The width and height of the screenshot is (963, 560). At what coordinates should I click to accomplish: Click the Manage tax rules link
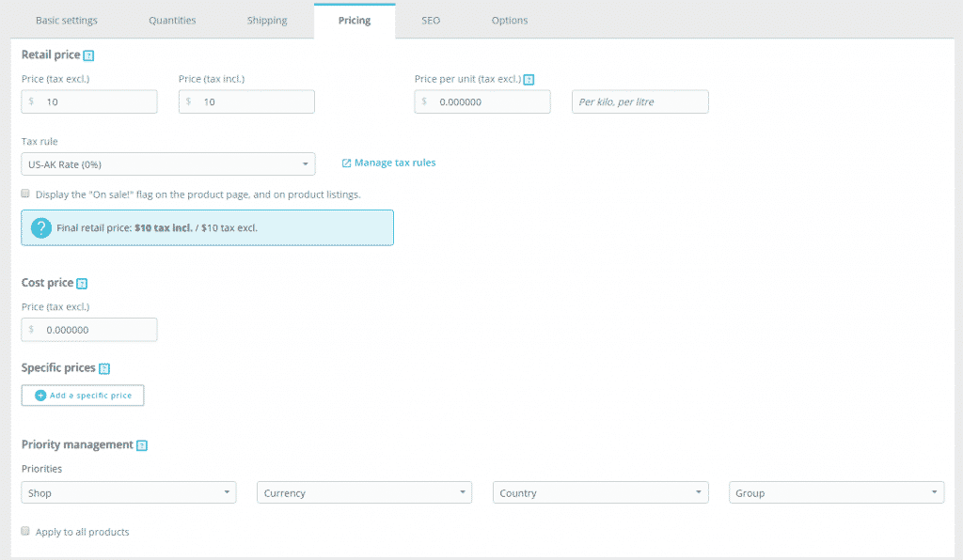click(x=395, y=162)
